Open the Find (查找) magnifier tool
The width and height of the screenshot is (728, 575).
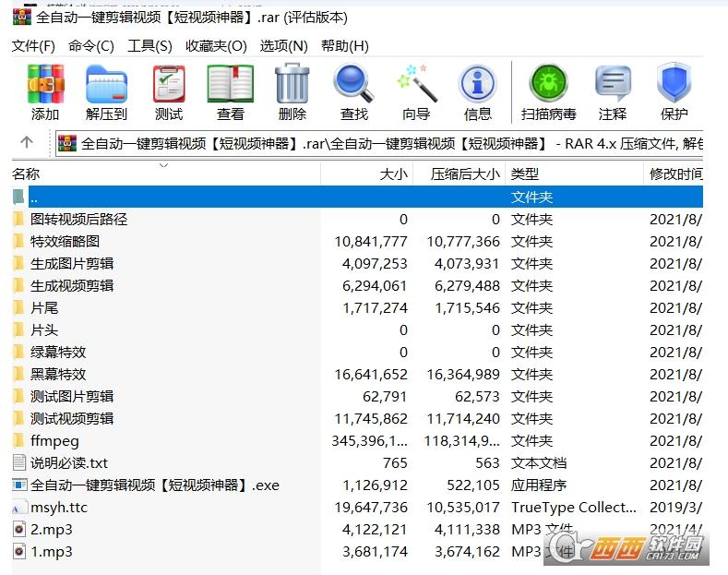(x=353, y=85)
